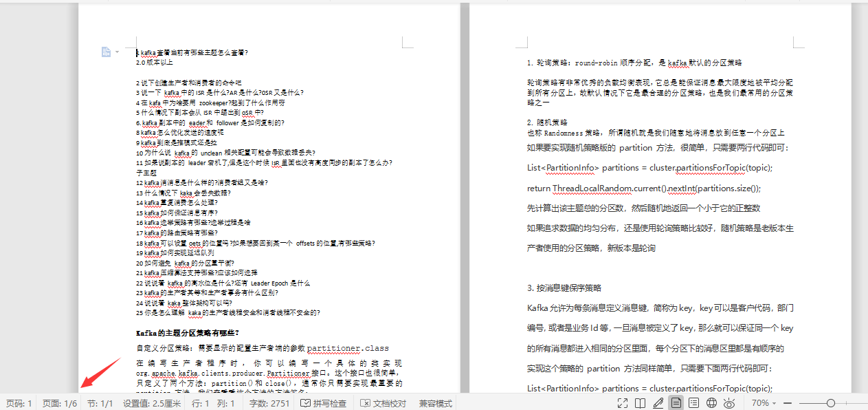Image resolution: width=868 pixels, height=410 pixels.
Task: Open the 70% zoom level dropdown
Action: coord(764,403)
